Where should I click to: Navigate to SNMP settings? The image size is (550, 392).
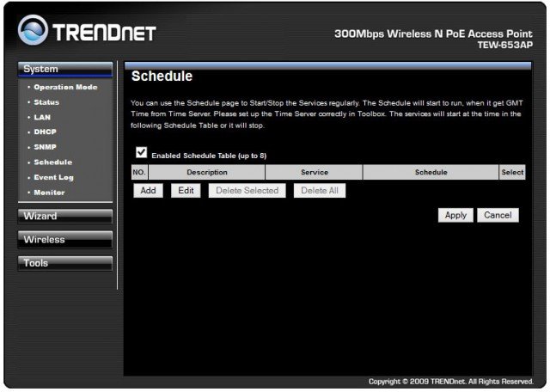[x=45, y=147]
